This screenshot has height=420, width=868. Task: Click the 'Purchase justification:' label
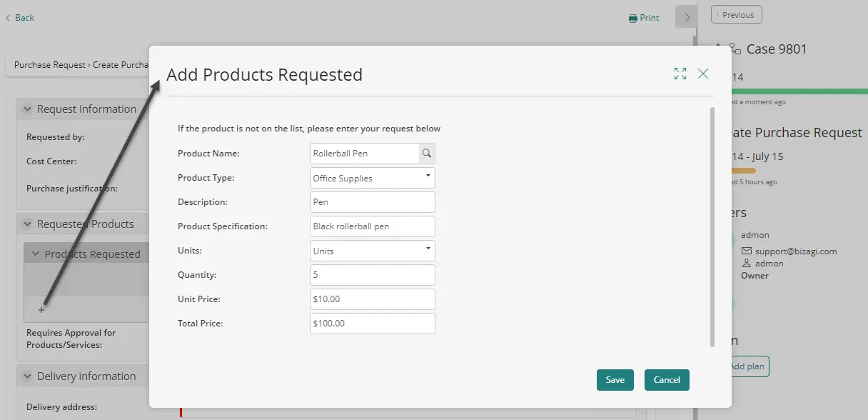[72, 189]
